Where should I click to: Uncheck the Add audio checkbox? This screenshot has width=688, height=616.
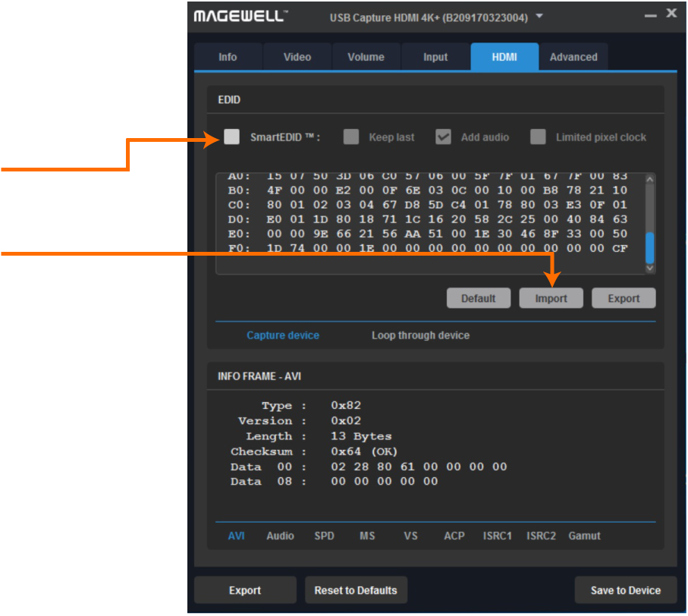pos(444,137)
